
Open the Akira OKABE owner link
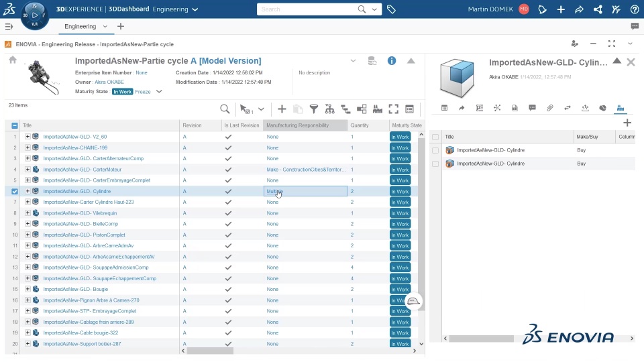click(x=109, y=82)
